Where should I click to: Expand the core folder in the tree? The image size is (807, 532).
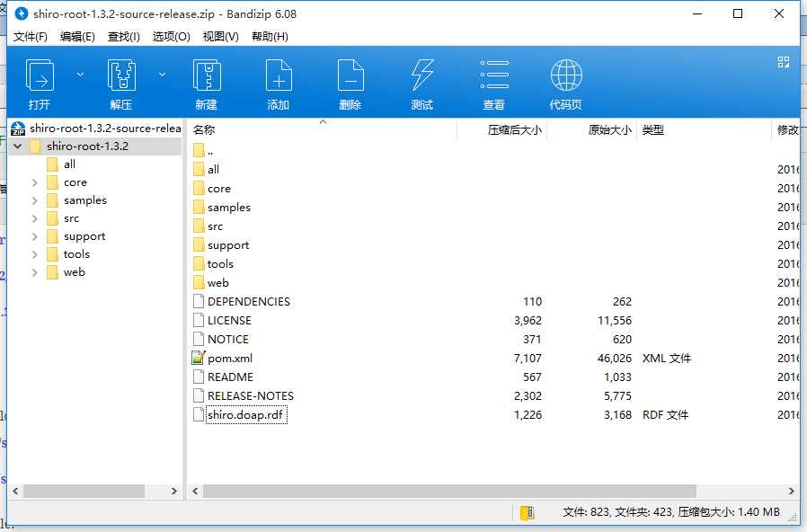coord(35,182)
